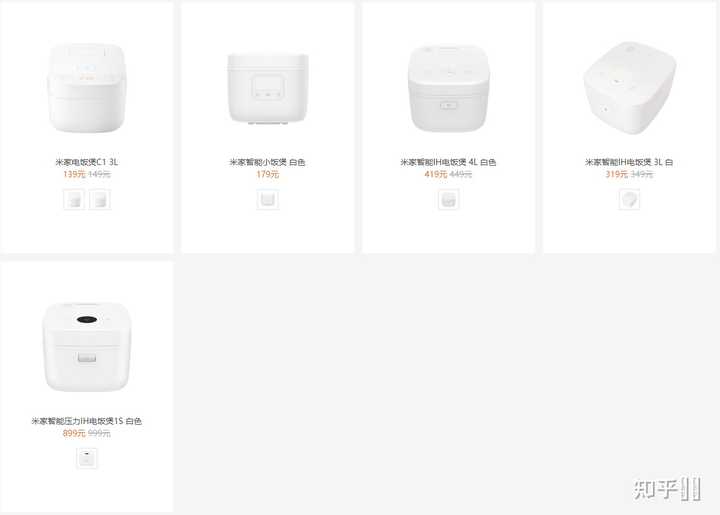720x515 pixels.
Task: Click the 米家智能压力IH电饭煲1S 白色 title
Action: pos(87,421)
